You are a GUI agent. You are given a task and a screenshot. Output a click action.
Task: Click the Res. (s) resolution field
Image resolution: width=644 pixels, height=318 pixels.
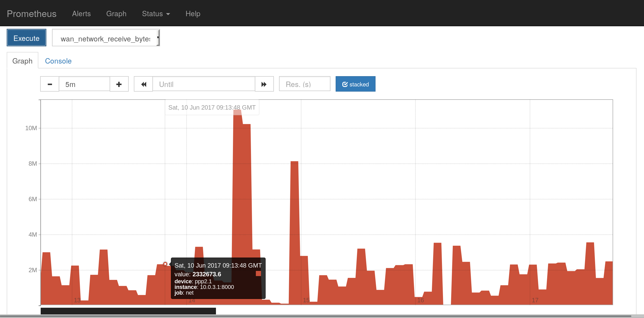[304, 84]
